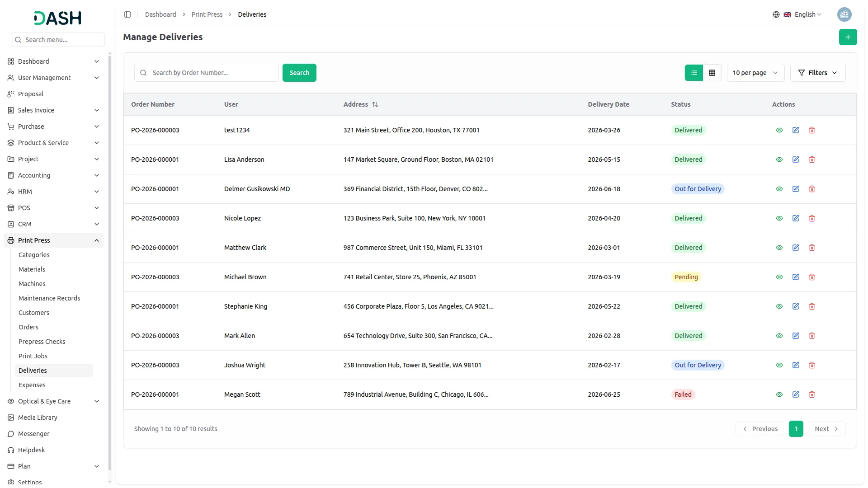Edit delivery for Lisa Anderson
The width and height of the screenshot is (868, 488).
coord(796,160)
